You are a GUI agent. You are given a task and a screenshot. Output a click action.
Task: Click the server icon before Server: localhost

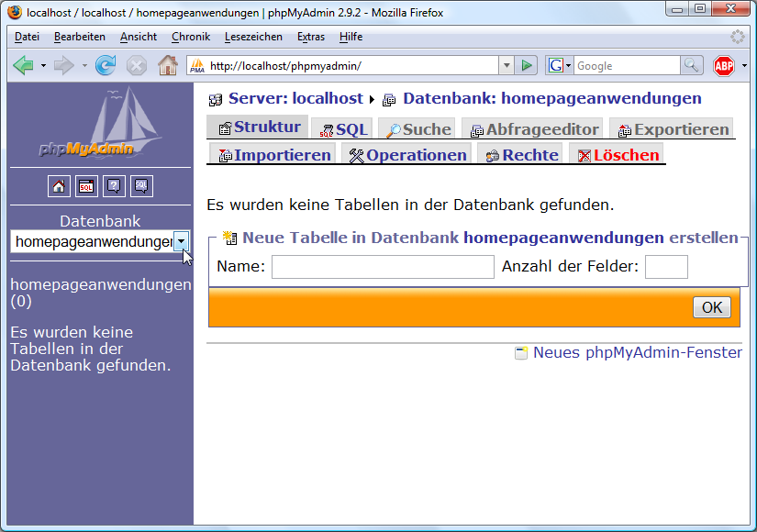[x=216, y=100]
